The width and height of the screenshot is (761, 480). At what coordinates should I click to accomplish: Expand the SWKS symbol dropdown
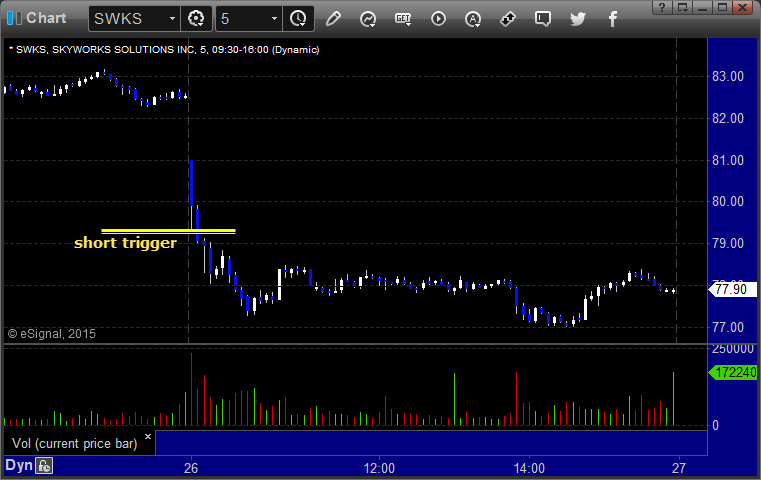[172, 19]
